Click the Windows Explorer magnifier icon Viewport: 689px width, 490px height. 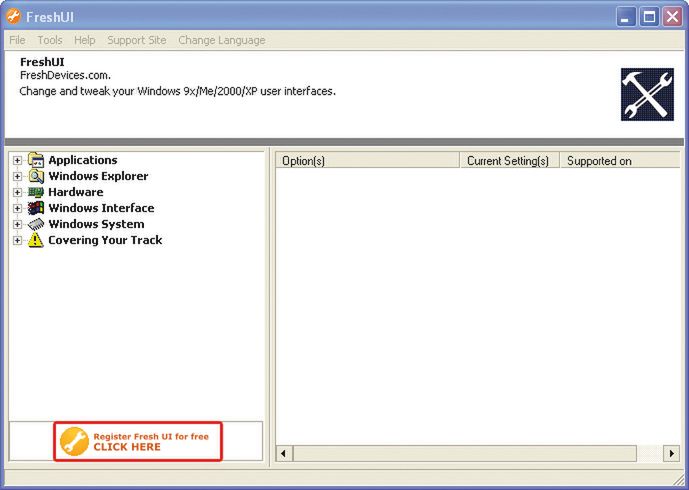click(36, 176)
